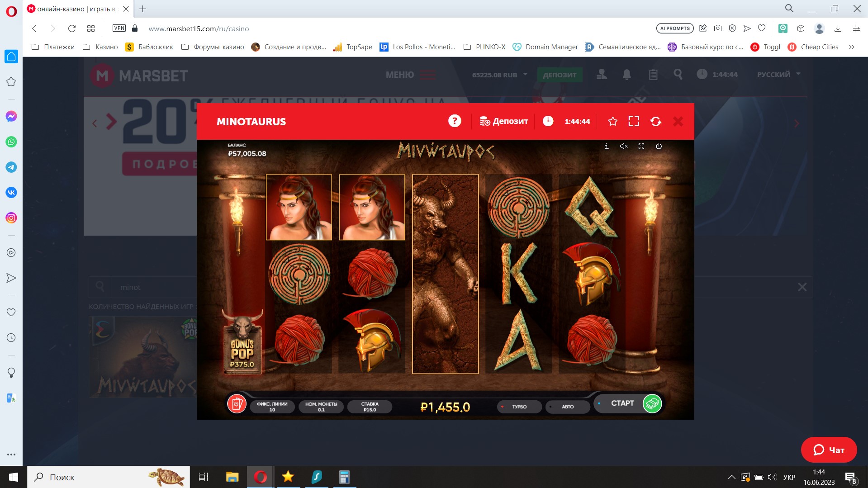Add Minotaurus to favorites with star icon
868x488 pixels.
click(x=613, y=121)
